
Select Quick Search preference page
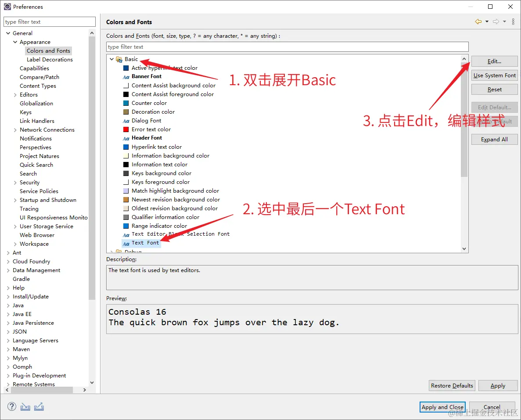tap(36, 165)
